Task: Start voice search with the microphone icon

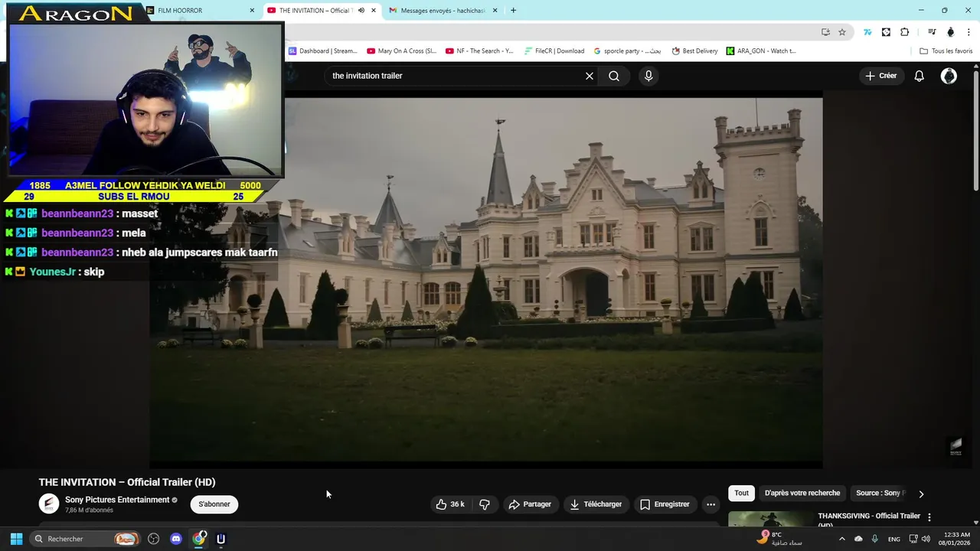Action: coord(648,76)
